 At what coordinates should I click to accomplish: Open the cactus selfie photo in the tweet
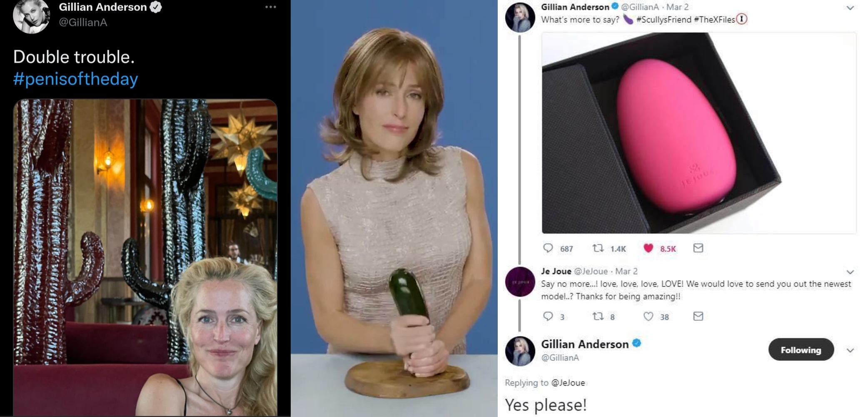pos(145,257)
